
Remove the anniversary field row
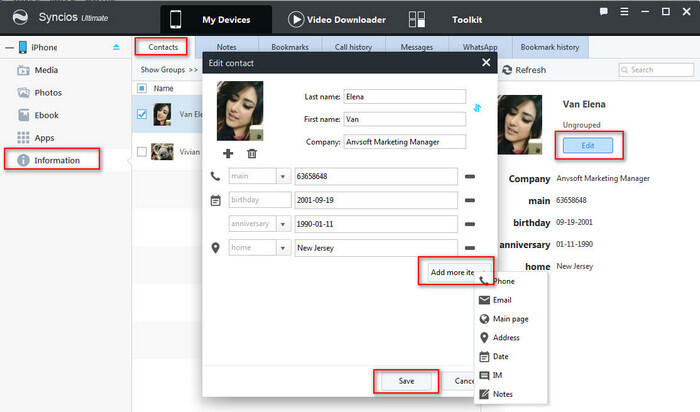tap(470, 224)
